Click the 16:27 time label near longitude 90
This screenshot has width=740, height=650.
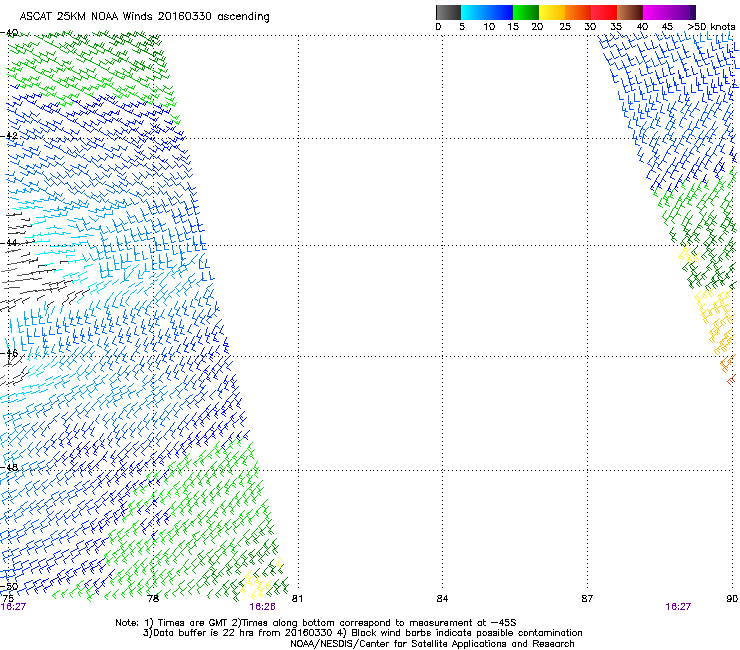[678, 607]
